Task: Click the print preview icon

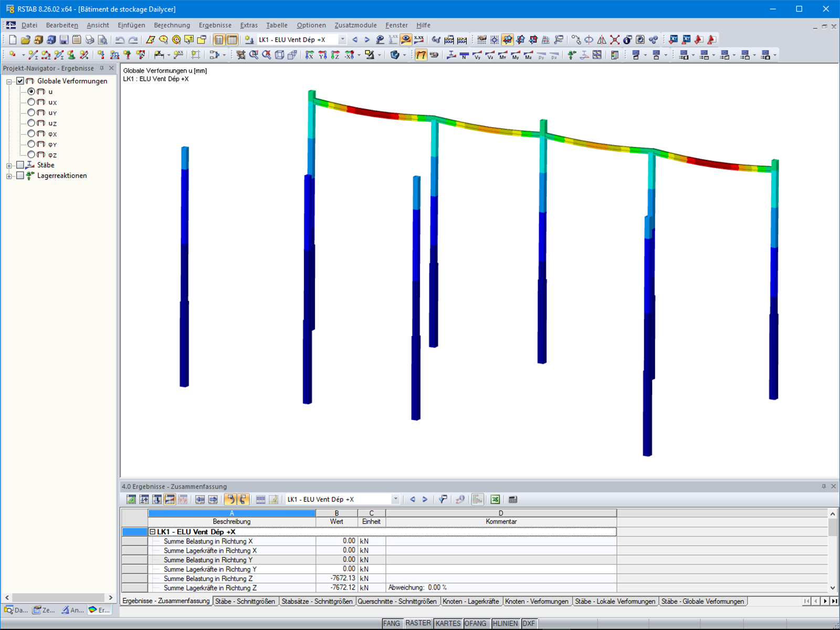Action: 102,40
